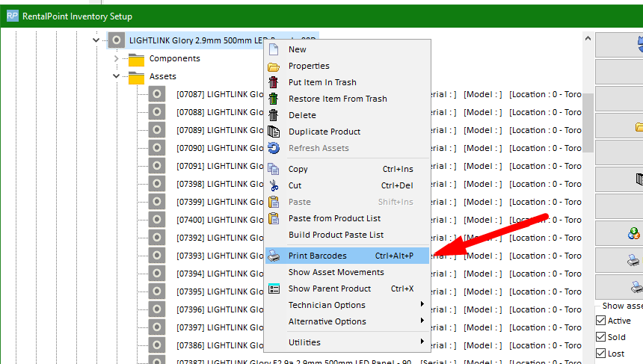Click the red trash icon for Put Item In Trash
Screen dimensions: 643x364
tap(274, 82)
